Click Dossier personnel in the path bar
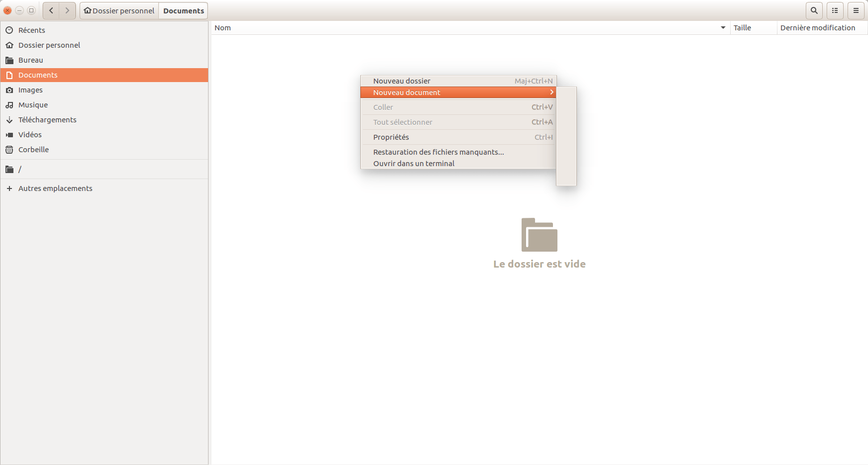This screenshot has height=465, width=868. pyautogui.click(x=119, y=10)
